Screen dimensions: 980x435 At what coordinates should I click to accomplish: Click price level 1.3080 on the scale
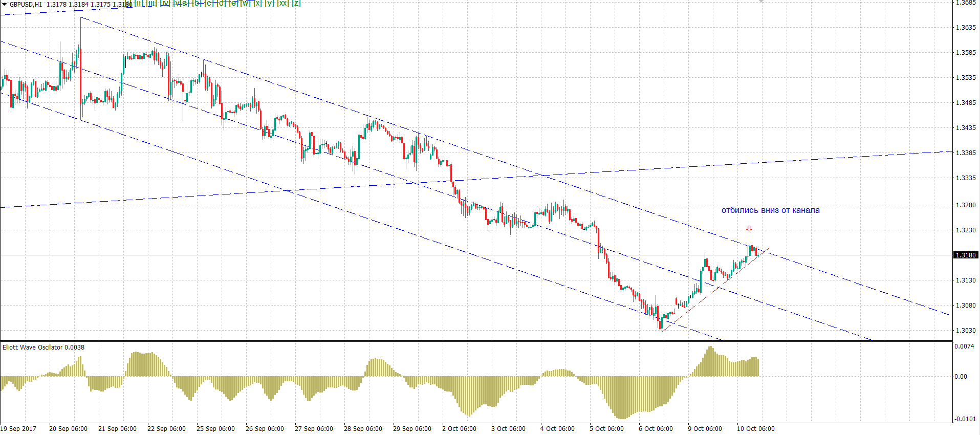coord(966,306)
